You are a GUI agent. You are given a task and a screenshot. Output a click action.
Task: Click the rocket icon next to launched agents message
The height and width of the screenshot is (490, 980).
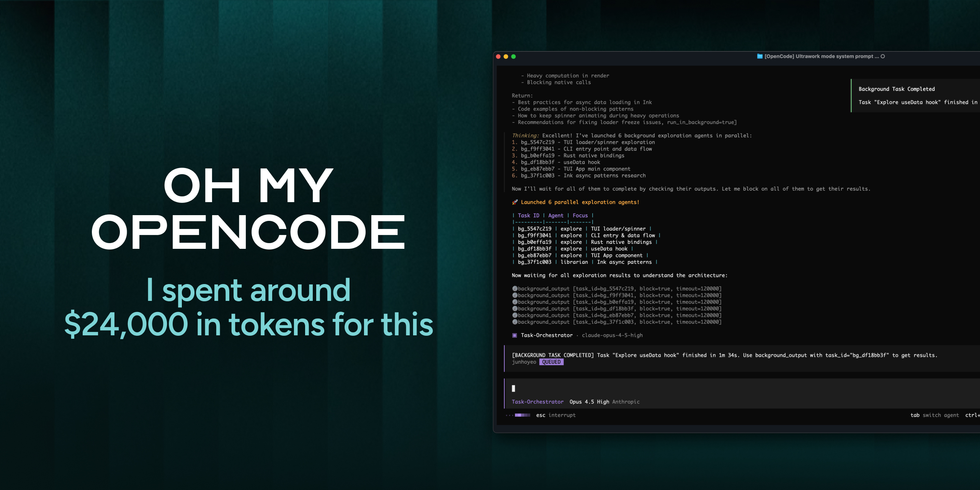pos(515,202)
